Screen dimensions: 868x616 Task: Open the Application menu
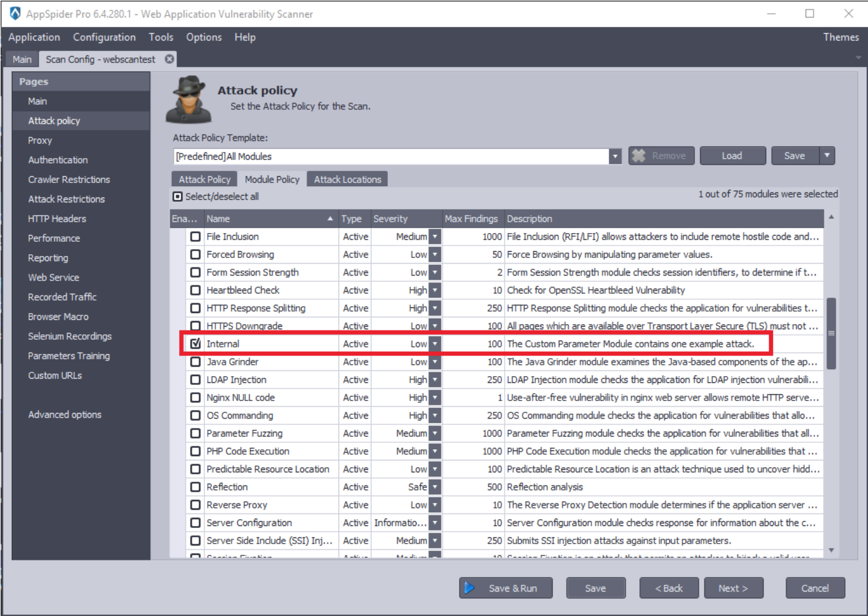click(x=34, y=37)
